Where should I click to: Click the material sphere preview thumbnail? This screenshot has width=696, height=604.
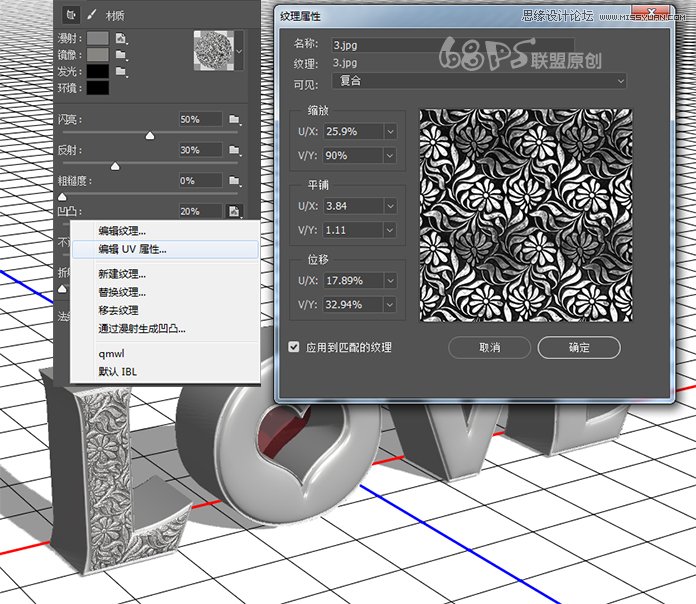(x=214, y=51)
